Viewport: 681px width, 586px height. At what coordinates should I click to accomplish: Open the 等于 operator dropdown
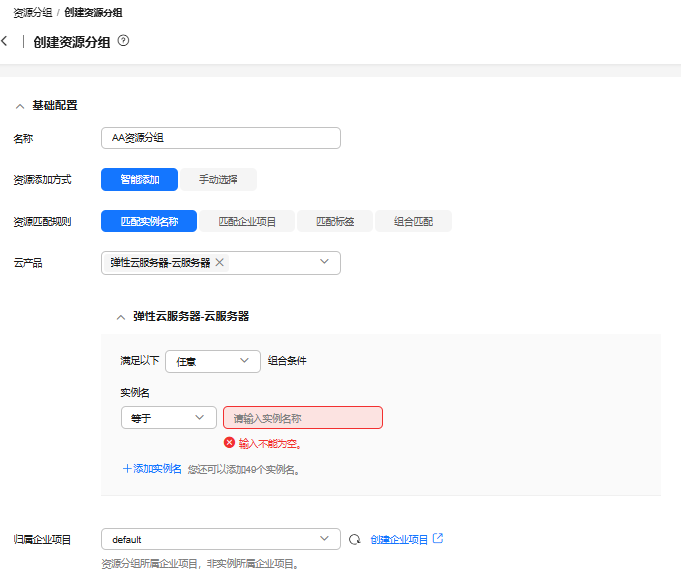[169, 418]
